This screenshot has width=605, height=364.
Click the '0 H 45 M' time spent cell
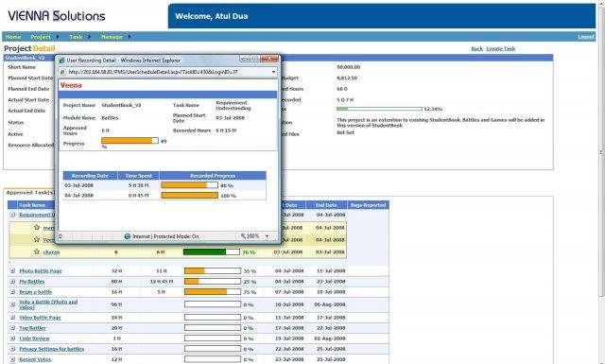point(138,196)
